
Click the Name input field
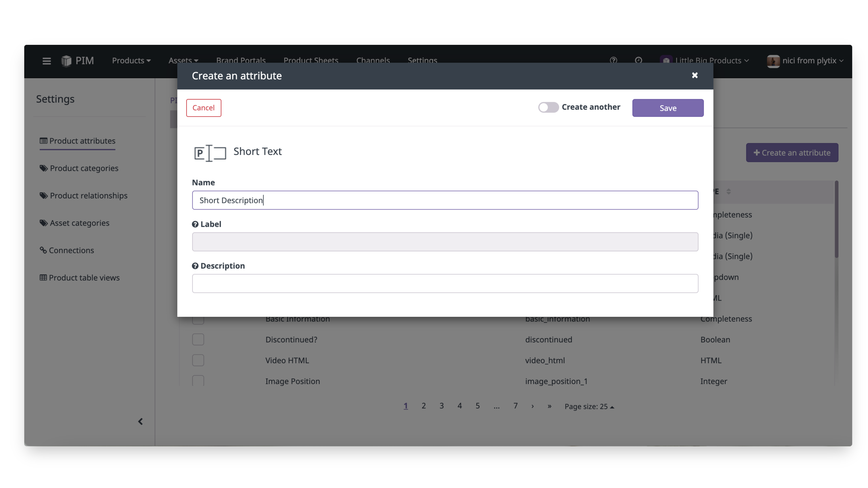click(x=445, y=200)
